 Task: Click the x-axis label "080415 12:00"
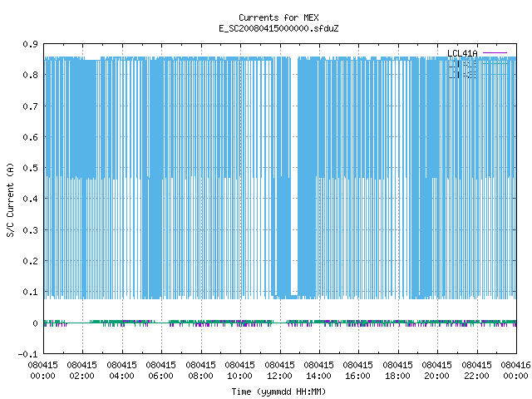tap(279, 371)
